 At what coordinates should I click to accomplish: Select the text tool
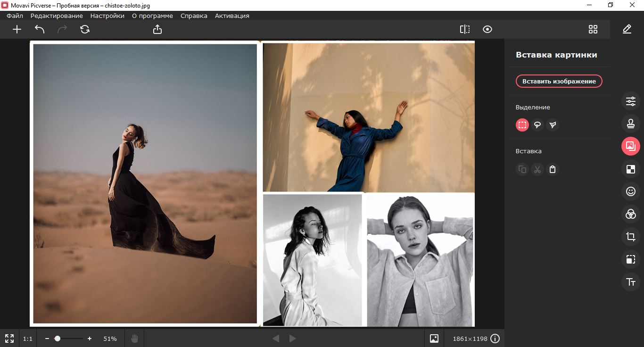pos(631,282)
